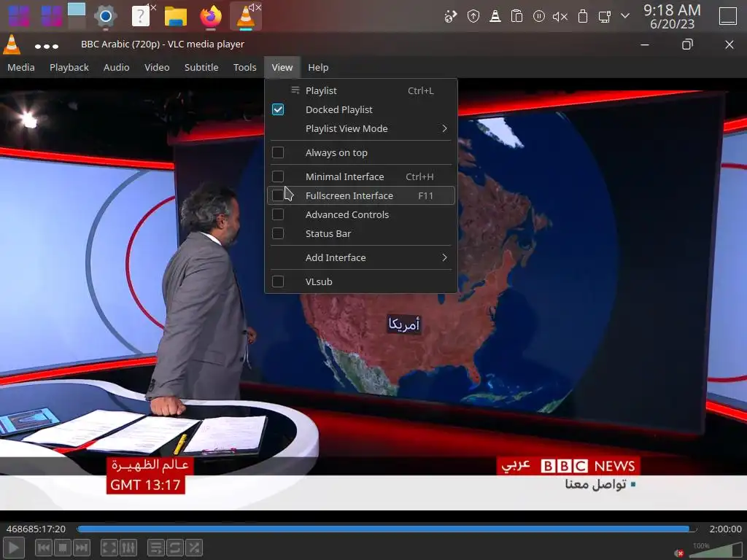Uncheck the Docked Playlist checkbox
Viewport: 747px width, 560px height.
coord(278,109)
